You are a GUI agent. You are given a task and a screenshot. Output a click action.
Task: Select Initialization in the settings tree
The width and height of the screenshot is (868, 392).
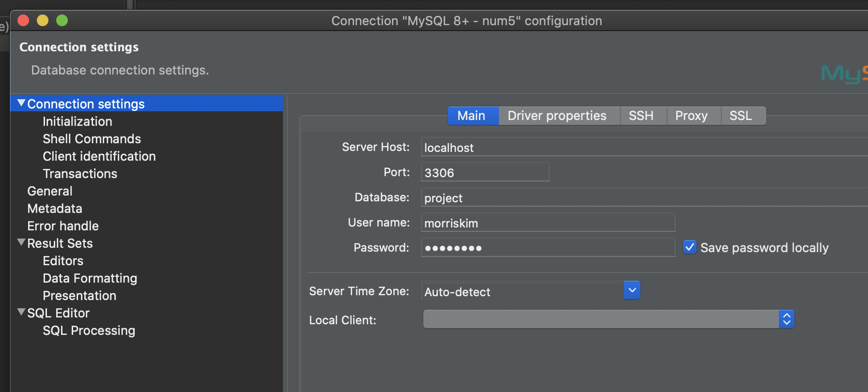[x=77, y=121]
